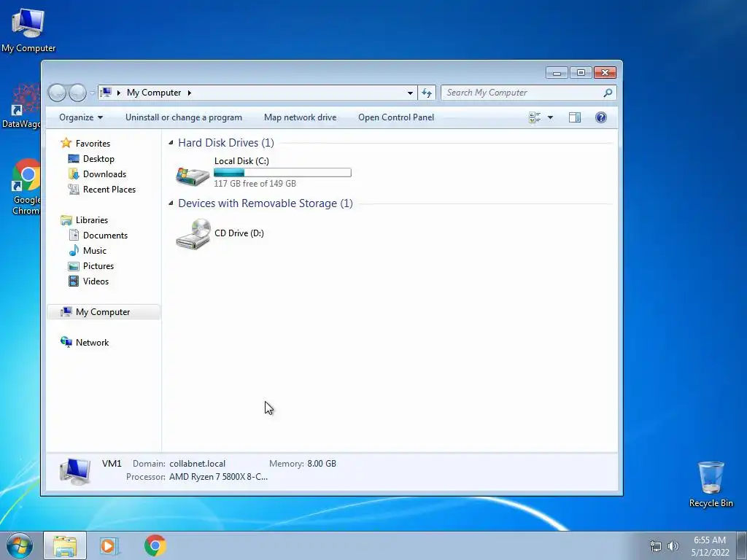Select Recent Places under Favorites
This screenshot has width=747, height=560.
pos(109,189)
